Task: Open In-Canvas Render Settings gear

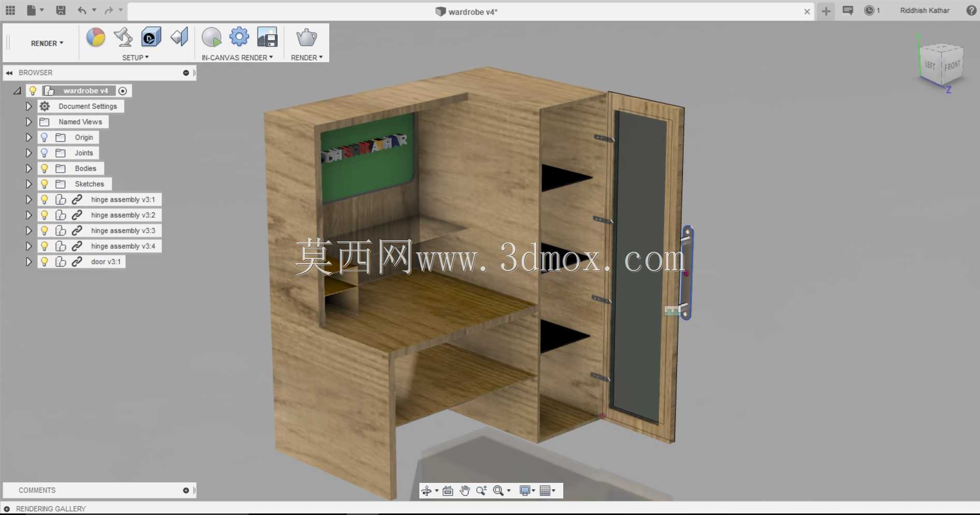Action: 239,37
